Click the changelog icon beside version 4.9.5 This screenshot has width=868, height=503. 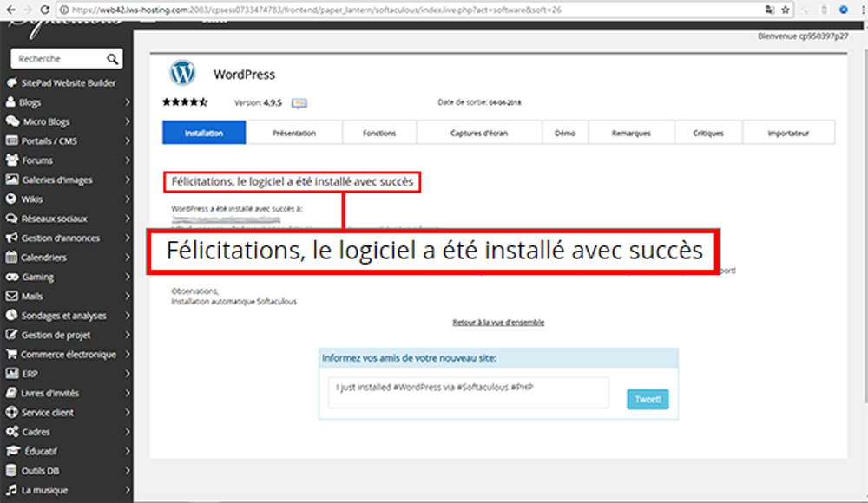click(299, 103)
